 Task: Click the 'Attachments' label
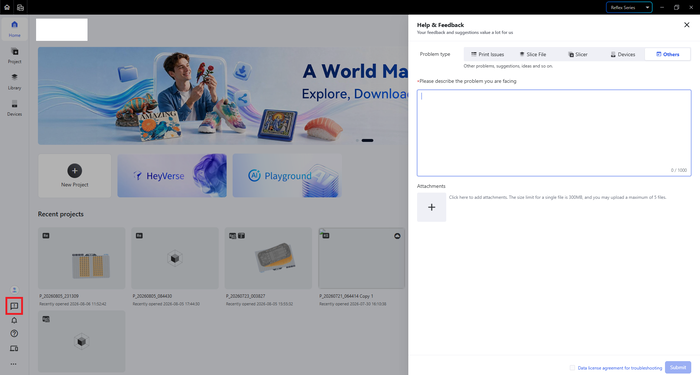pyautogui.click(x=431, y=186)
